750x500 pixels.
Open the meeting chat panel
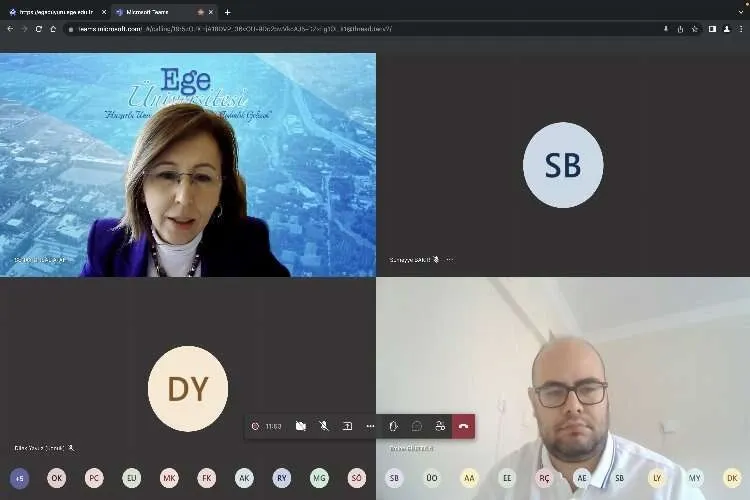pyautogui.click(x=417, y=426)
